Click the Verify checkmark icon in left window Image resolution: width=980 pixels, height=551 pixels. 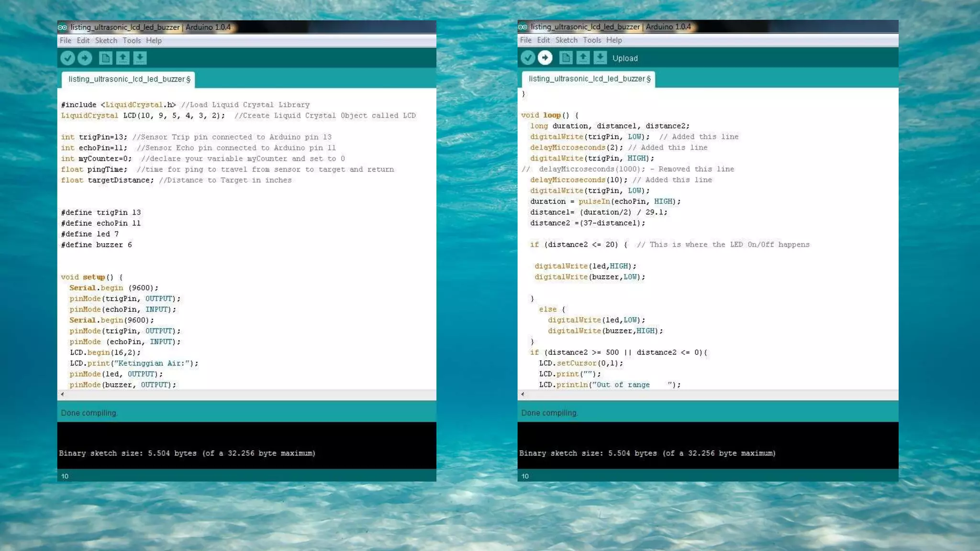coord(67,58)
